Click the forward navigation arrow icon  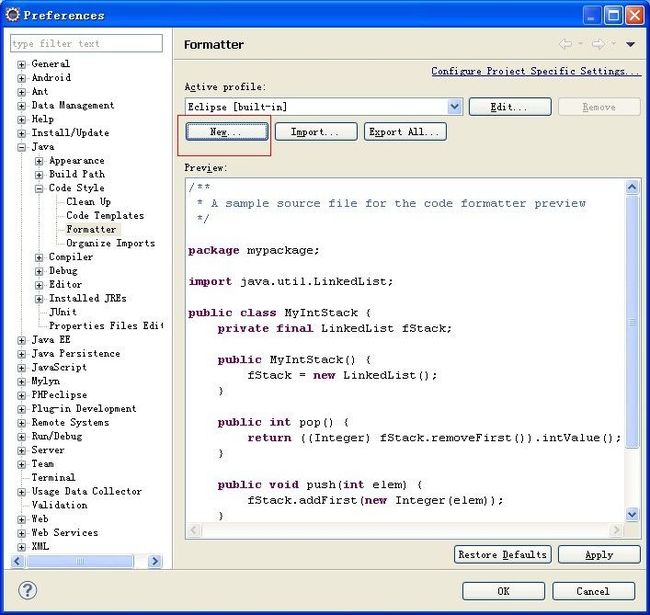[598, 44]
